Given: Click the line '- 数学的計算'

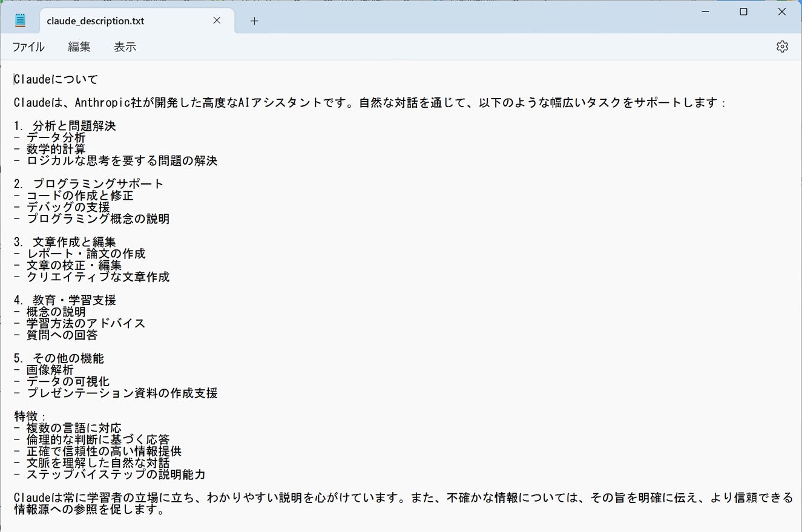Looking at the screenshot, I should pos(50,149).
